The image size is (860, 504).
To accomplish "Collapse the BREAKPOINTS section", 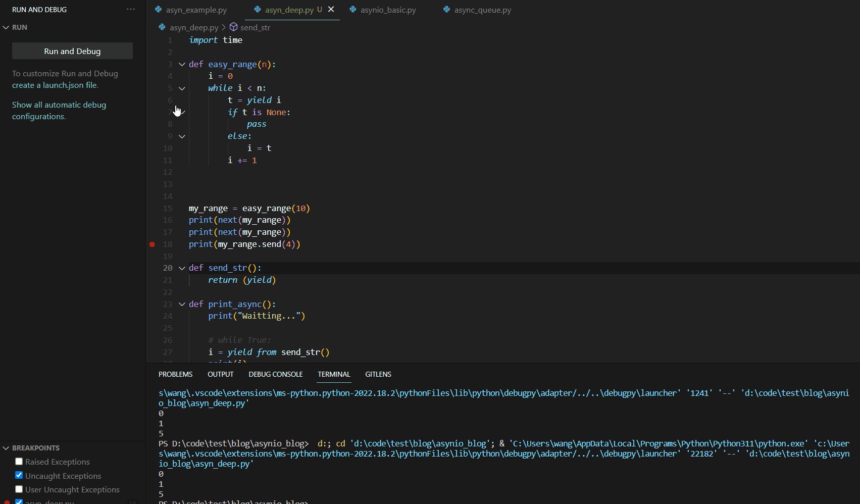I will point(6,448).
